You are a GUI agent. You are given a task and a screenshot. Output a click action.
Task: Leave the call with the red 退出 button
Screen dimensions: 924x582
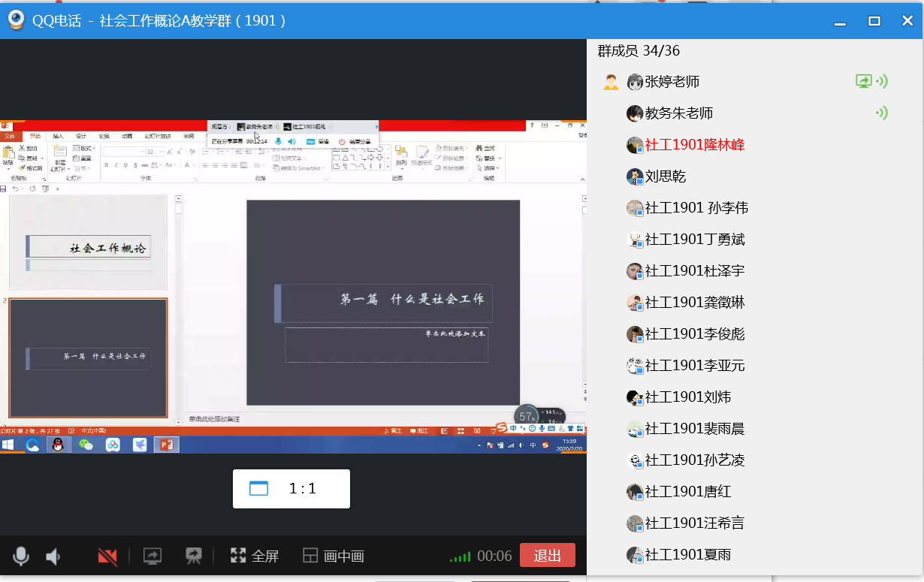pyautogui.click(x=547, y=556)
